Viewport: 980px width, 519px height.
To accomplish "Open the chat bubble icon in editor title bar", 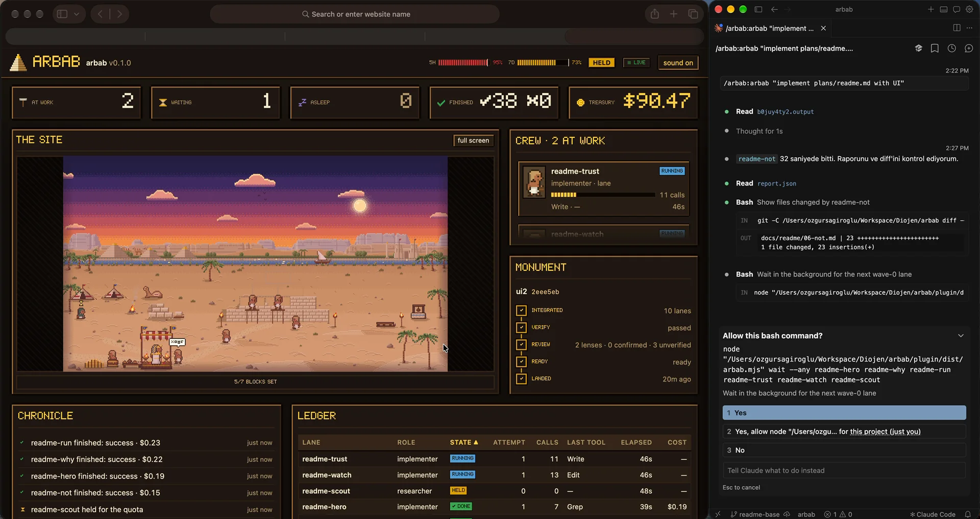I will (957, 9).
